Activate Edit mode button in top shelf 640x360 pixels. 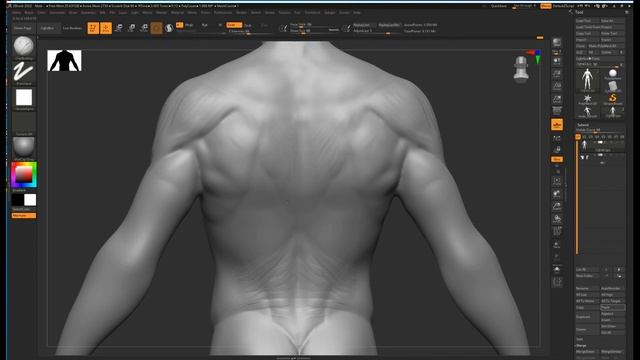pyautogui.click(x=93, y=28)
